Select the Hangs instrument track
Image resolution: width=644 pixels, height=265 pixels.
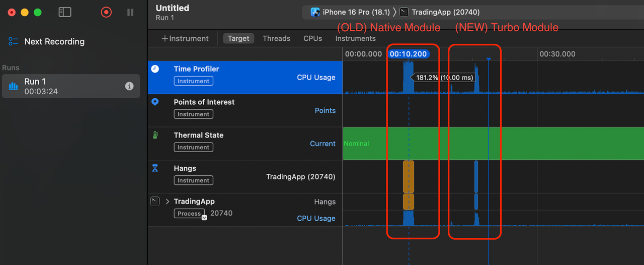pyautogui.click(x=245, y=177)
